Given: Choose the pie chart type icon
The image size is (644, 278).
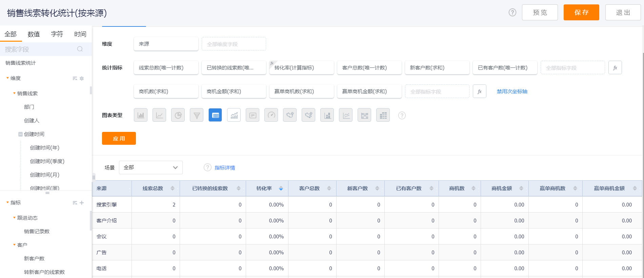Looking at the screenshot, I should [178, 115].
